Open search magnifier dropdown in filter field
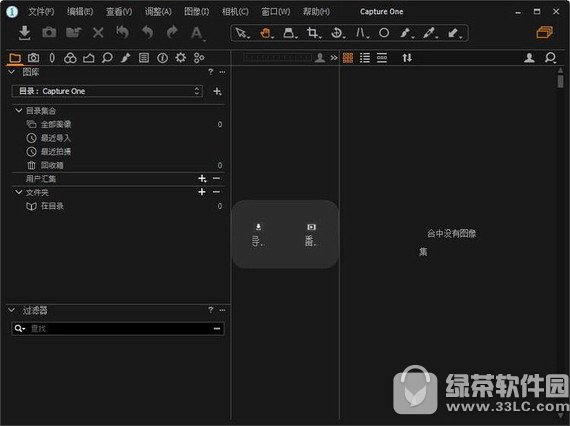This screenshot has height=426, width=570. click(x=20, y=329)
